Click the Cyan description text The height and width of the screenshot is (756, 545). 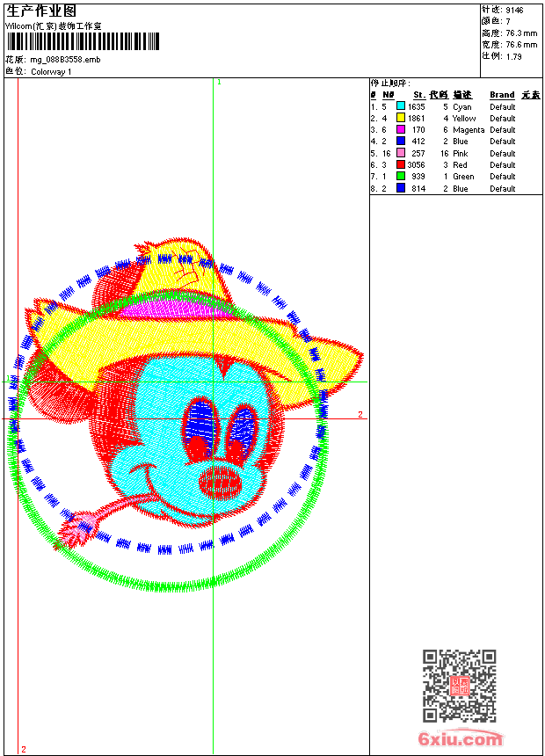462,107
